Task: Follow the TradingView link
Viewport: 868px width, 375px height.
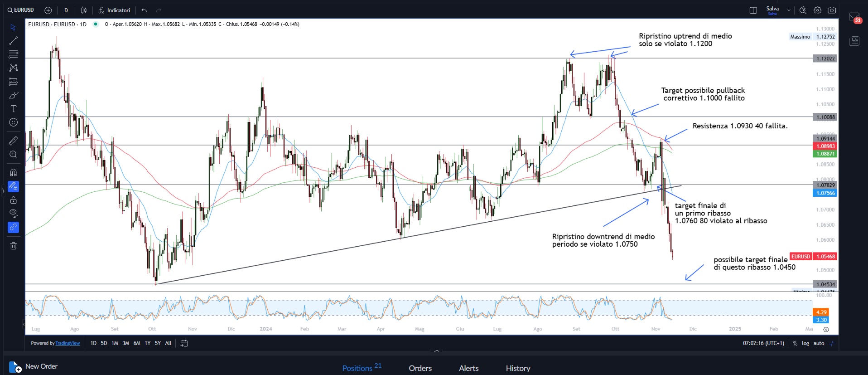Action: (x=68, y=343)
